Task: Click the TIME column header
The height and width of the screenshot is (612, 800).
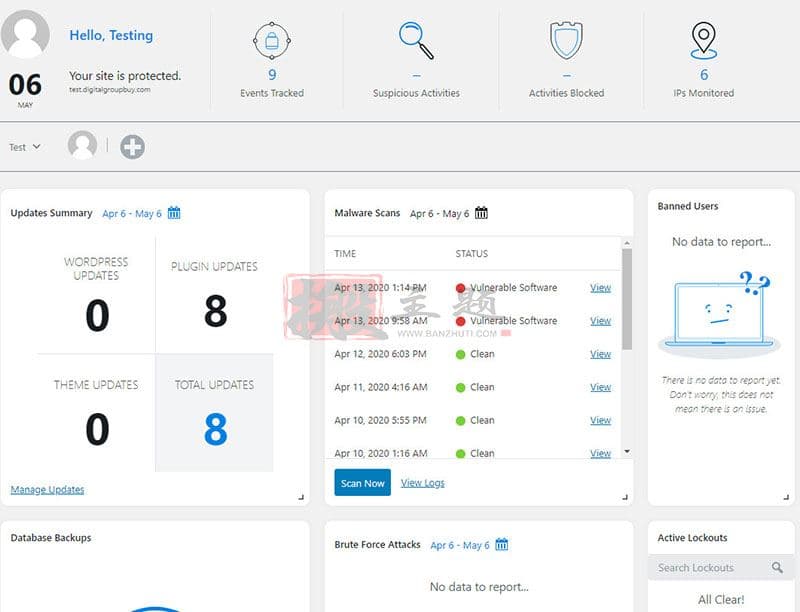Action: click(345, 253)
